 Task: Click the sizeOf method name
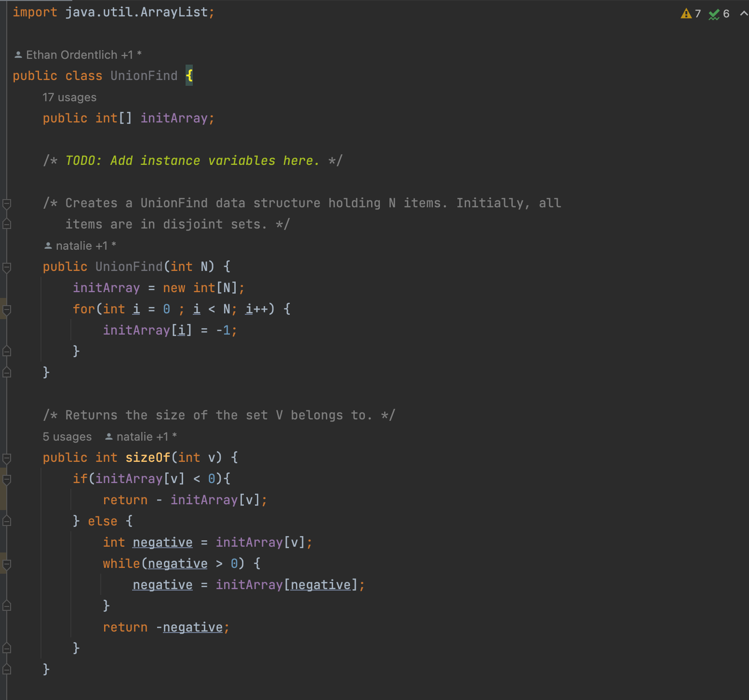pos(147,458)
